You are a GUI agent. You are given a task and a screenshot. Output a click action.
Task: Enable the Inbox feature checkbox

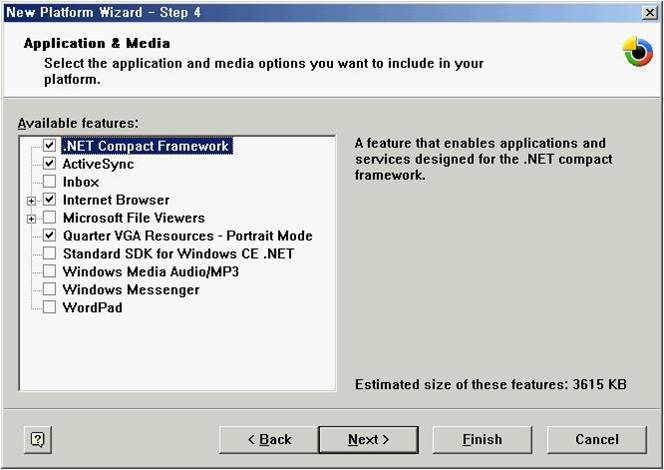(50, 182)
